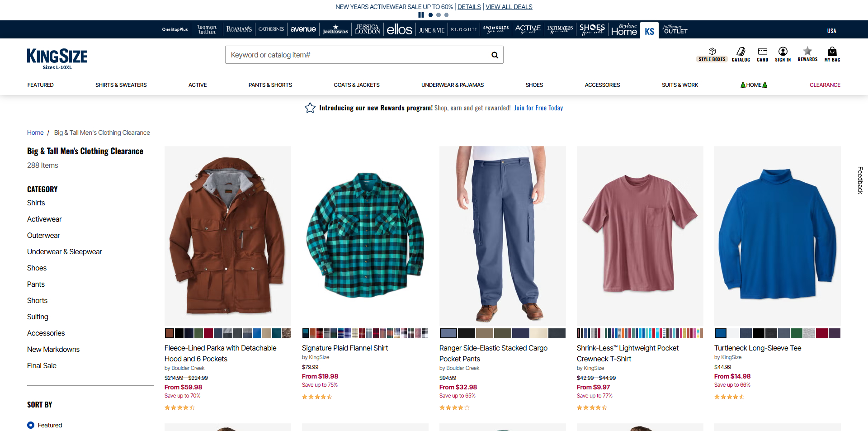
Task: Click the Home breadcrumb link
Action: [35, 133]
